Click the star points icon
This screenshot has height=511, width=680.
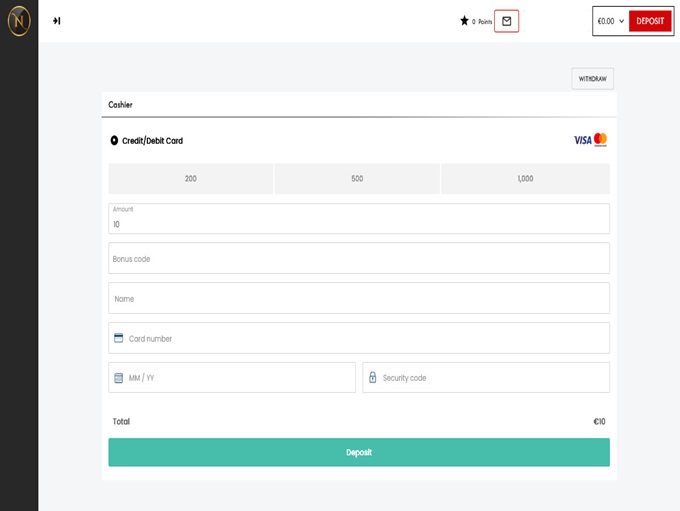[464, 21]
